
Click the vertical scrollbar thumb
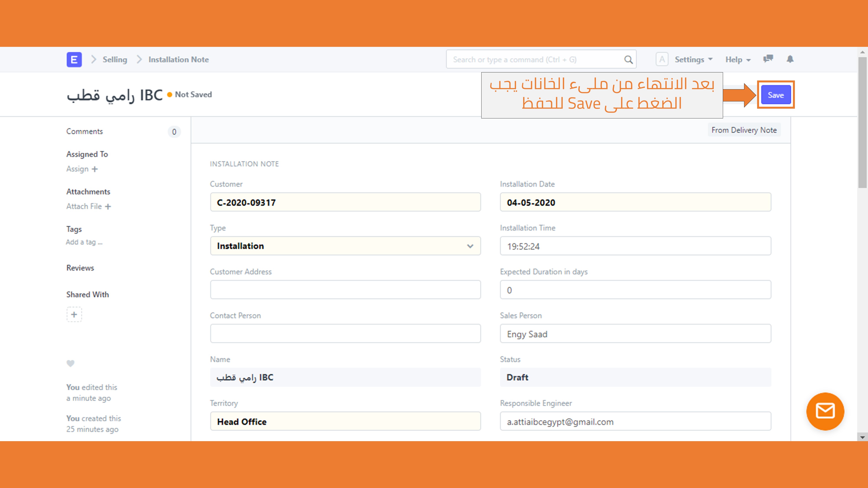(862, 122)
